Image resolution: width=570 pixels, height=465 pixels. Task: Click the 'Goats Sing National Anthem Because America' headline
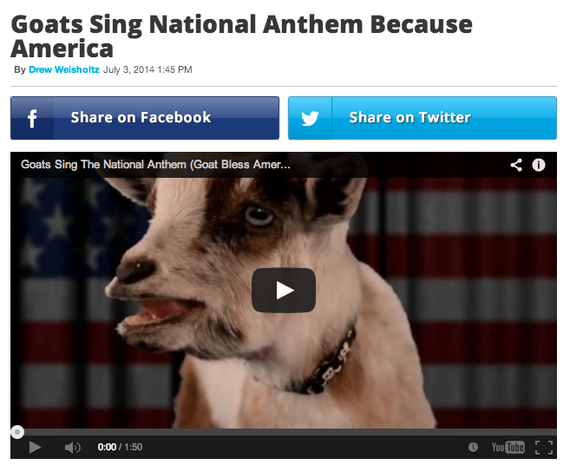[242, 36]
